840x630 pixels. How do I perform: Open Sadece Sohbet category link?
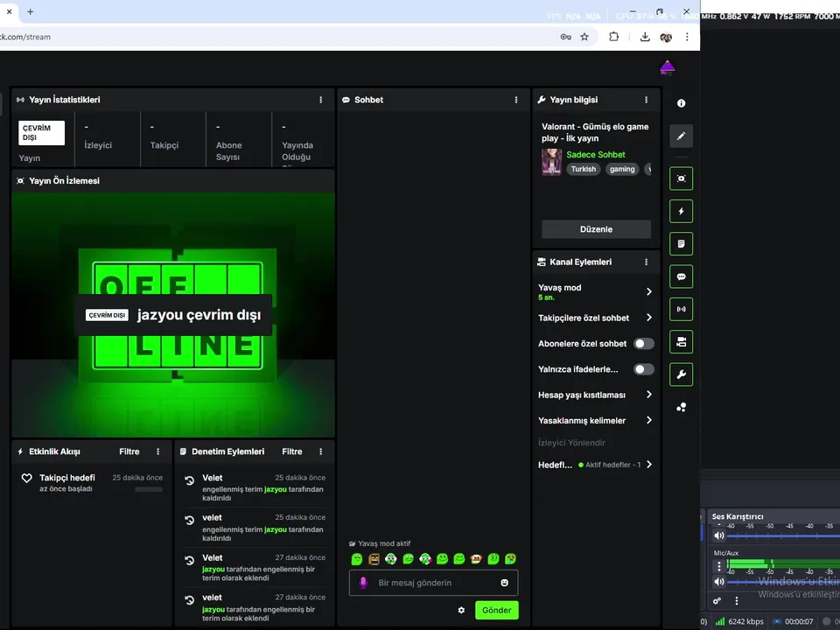tap(596, 154)
